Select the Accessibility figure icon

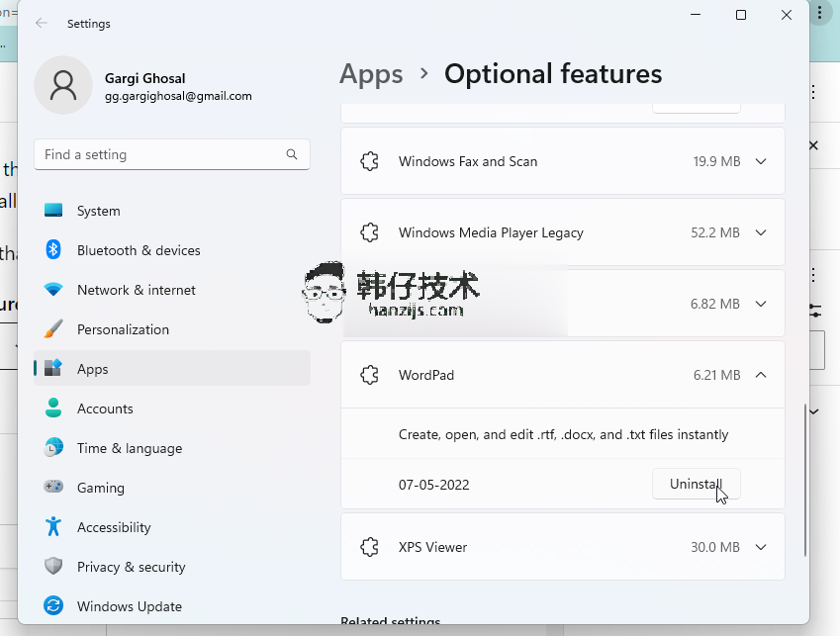pos(53,526)
